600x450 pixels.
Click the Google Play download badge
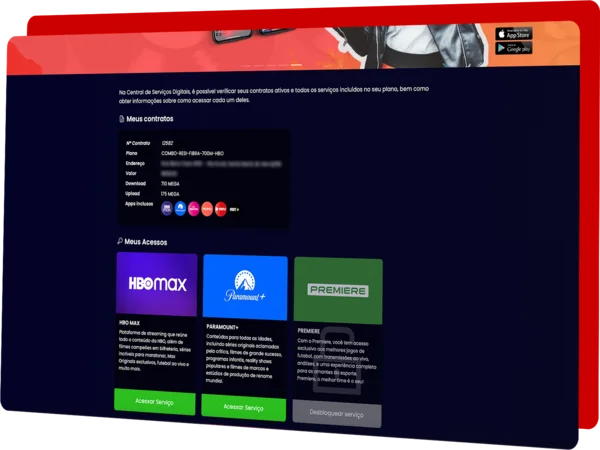click(x=514, y=48)
